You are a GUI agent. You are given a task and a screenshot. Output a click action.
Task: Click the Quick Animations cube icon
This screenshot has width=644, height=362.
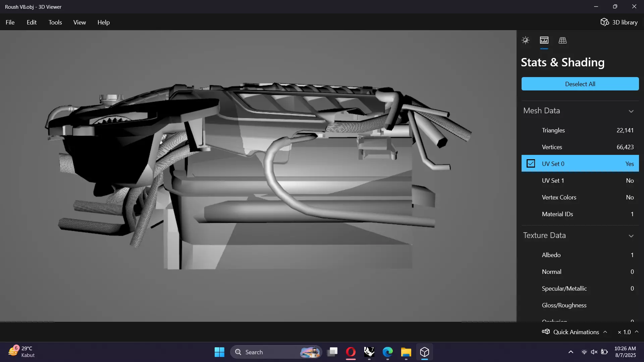pyautogui.click(x=546, y=331)
